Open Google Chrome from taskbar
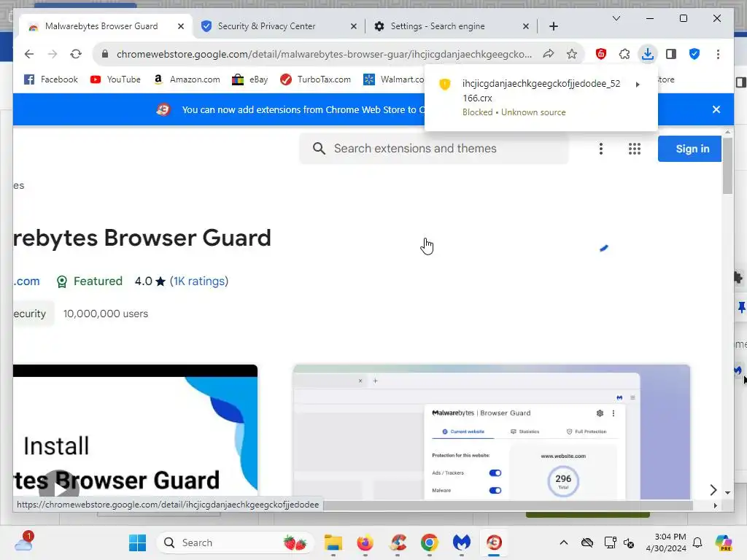 [429, 542]
